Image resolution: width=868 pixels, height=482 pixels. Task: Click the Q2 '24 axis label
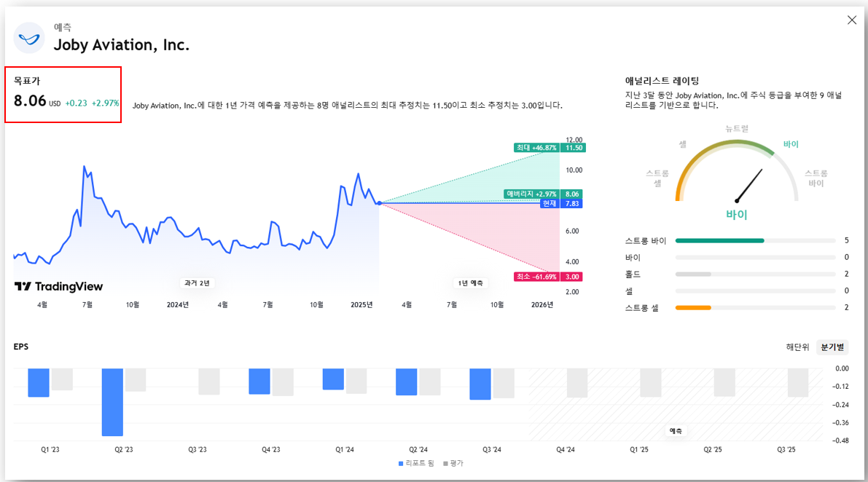coord(418,449)
